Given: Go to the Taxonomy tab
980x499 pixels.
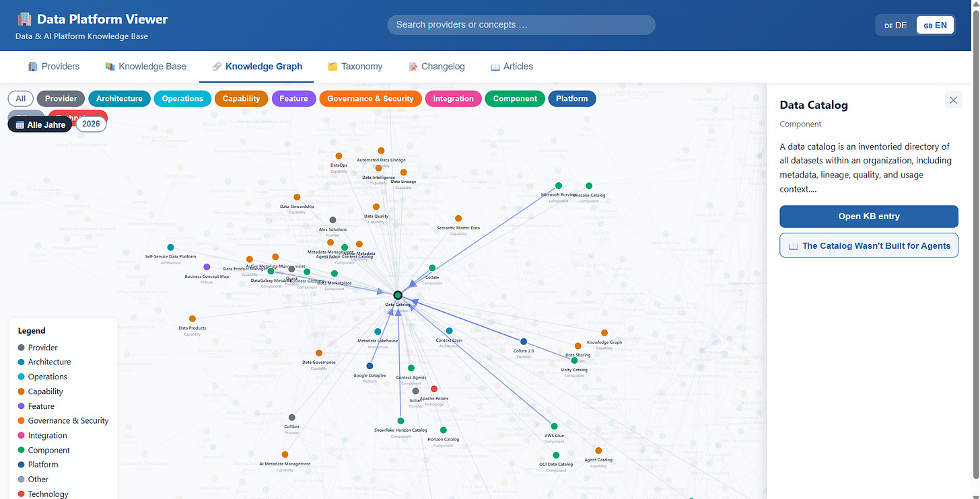Looking at the screenshot, I should click(355, 67).
